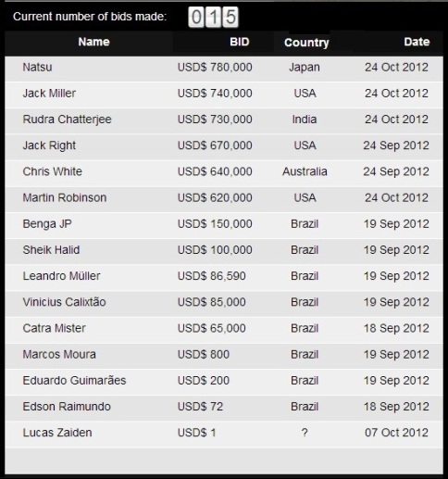The height and width of the screenshot is (479, 448).
Task: Click Sheik Halid's USD$ 100,000 bid
Action: [215, 250]
